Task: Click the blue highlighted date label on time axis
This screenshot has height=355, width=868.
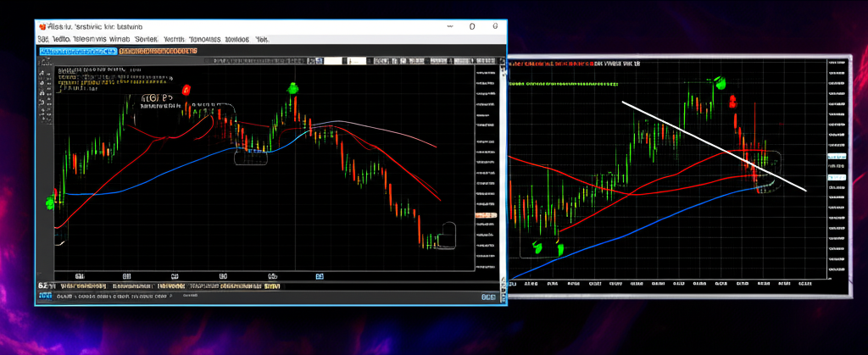Action: (x=320, y=276)
